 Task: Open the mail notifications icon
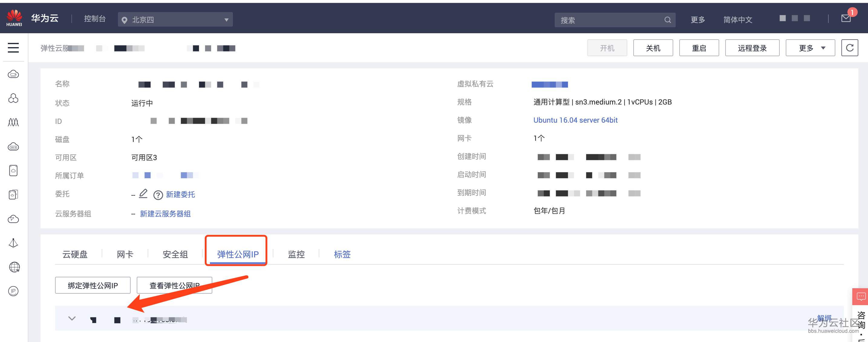(846, 18)
